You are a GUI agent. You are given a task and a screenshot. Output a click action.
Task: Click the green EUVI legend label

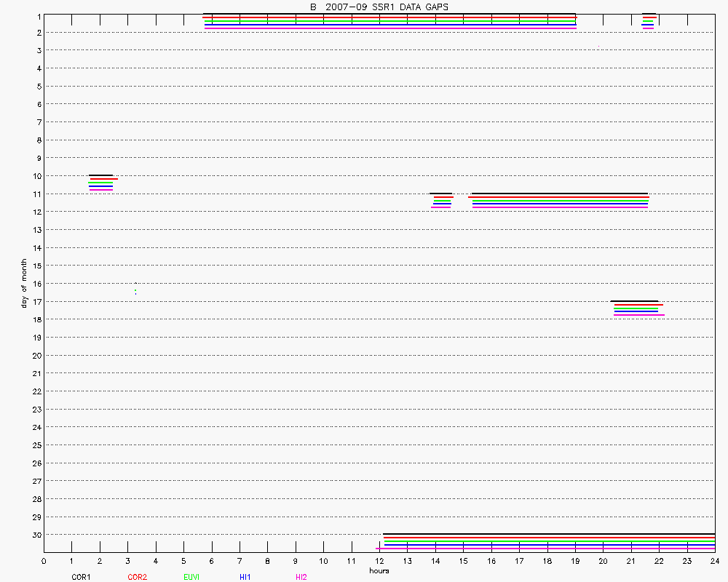(x=192, y=577)
